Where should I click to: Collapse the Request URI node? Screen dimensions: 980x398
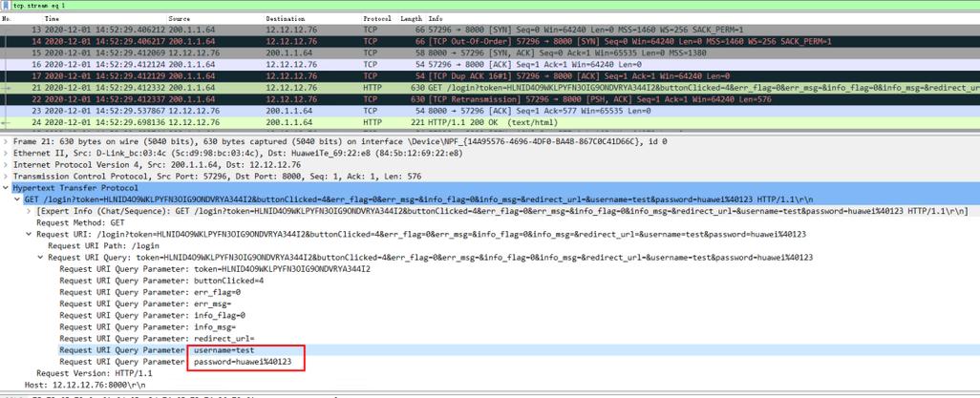[29, 234]
